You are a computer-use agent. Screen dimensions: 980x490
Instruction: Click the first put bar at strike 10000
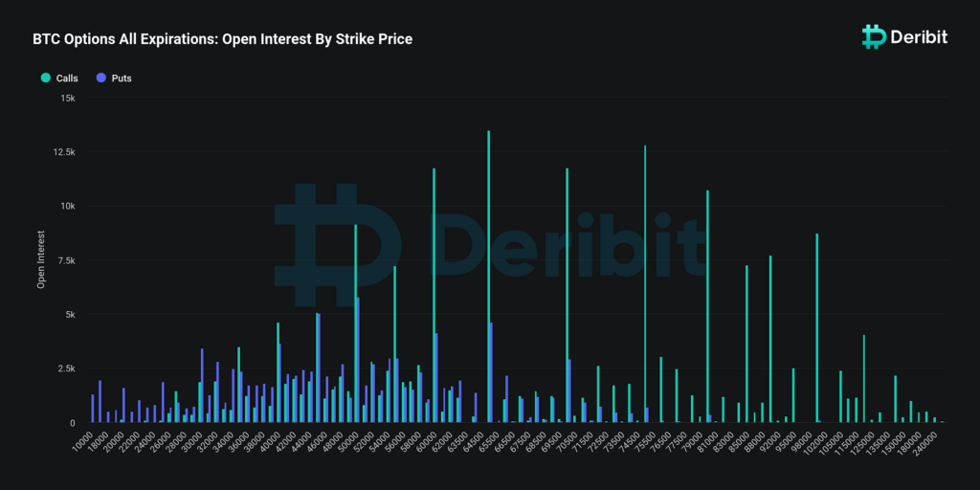93,409
